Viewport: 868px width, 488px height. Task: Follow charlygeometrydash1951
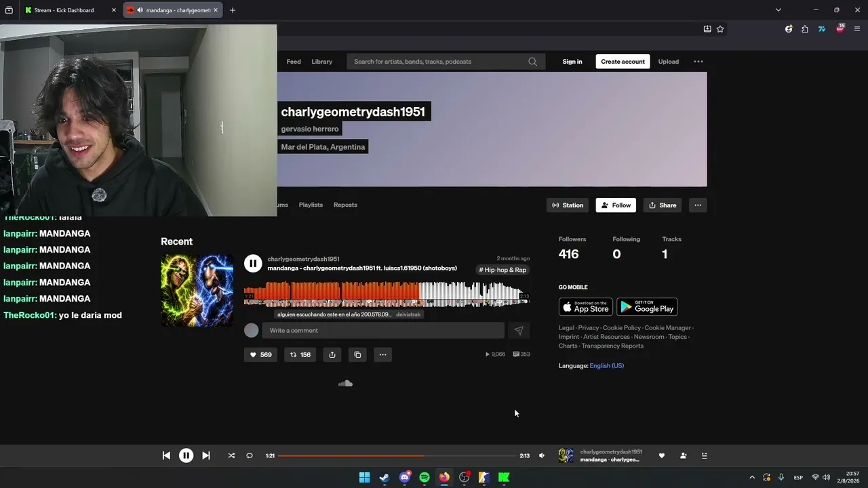616,205
